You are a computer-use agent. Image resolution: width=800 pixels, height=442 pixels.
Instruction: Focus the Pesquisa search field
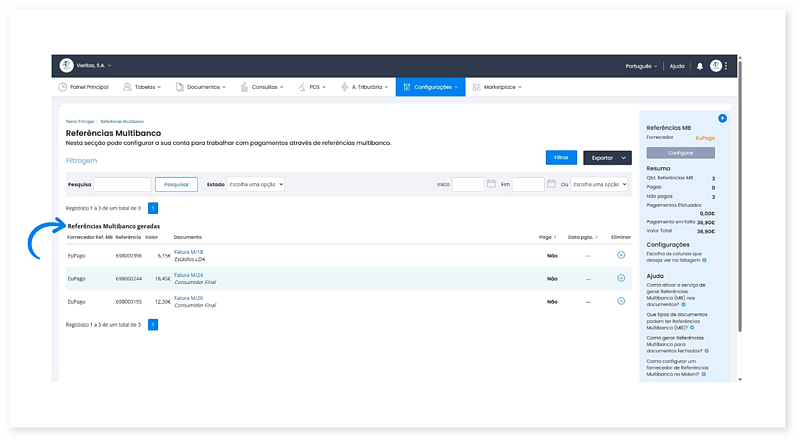[x=122, y=184]
